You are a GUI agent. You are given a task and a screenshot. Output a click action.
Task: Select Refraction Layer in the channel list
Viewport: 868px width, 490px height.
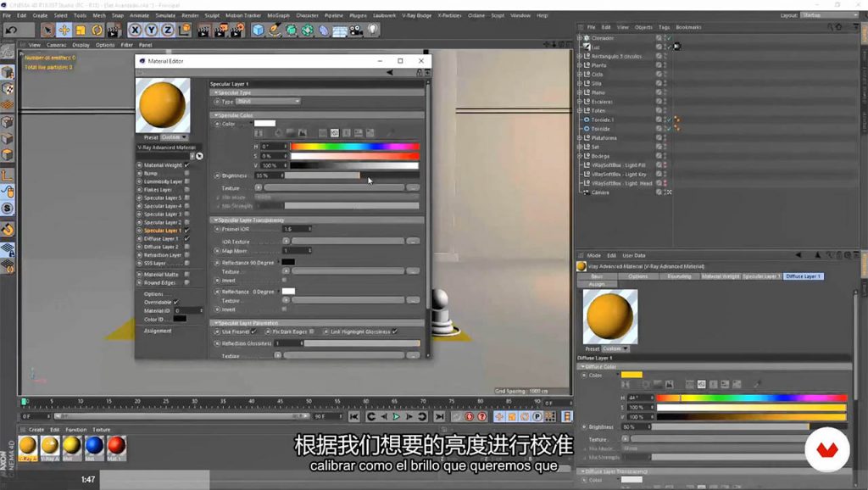(x=162, y=255)
